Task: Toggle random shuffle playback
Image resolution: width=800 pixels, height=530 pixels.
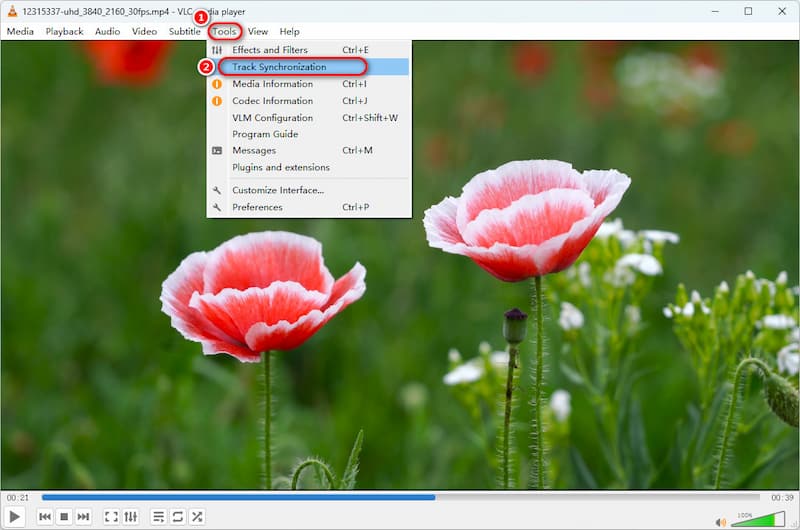Action: (197, 517)
